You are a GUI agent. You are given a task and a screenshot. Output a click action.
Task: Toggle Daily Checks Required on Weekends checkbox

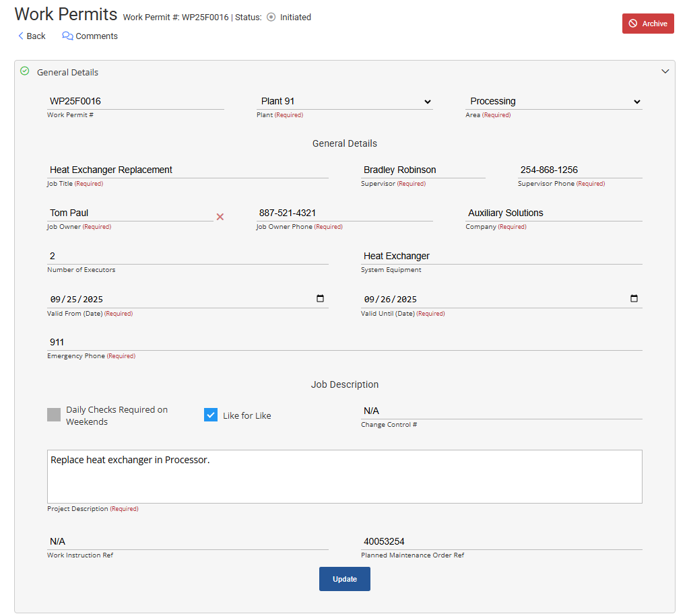(x=54, y=415)
